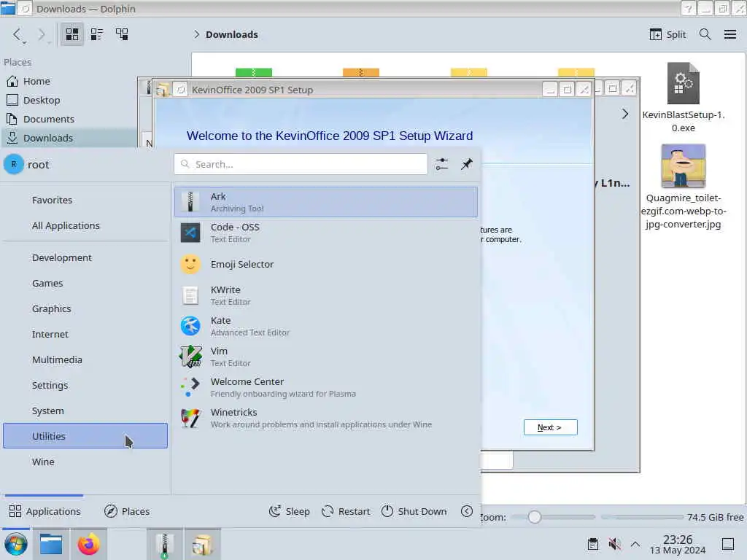Image resolution: width=747 pixels, height=560 pixels.
Task: Click the Split view button in Dolphin
Action: click(x=668, y=34)
